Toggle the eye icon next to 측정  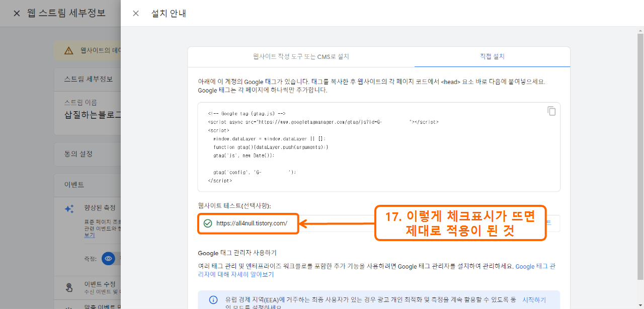(108, 259)
